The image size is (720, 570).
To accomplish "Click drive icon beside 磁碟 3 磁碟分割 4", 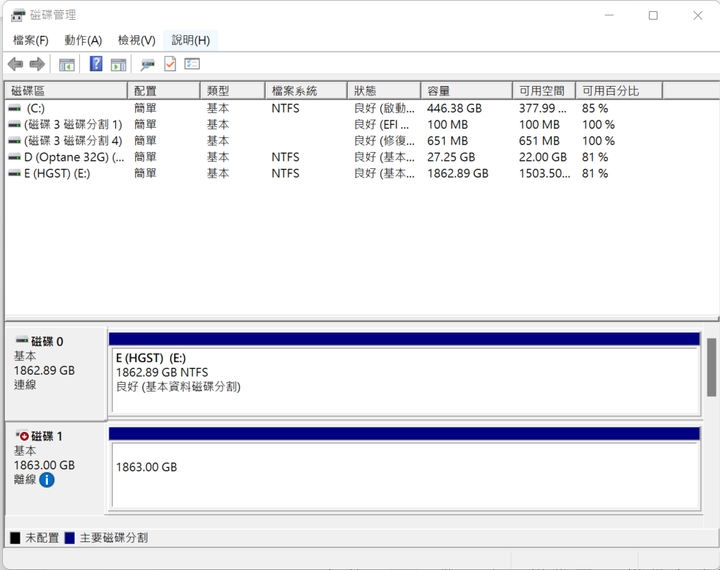I will coord(15,141).
